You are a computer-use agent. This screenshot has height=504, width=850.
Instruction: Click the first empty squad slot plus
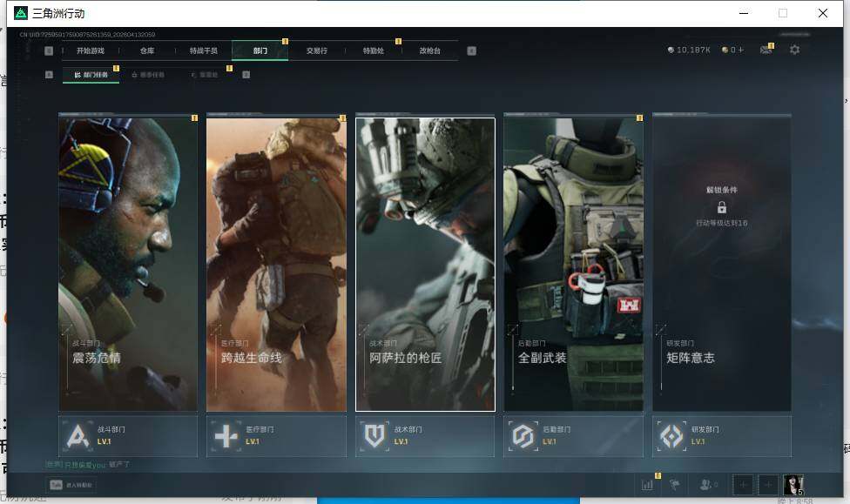743,485
